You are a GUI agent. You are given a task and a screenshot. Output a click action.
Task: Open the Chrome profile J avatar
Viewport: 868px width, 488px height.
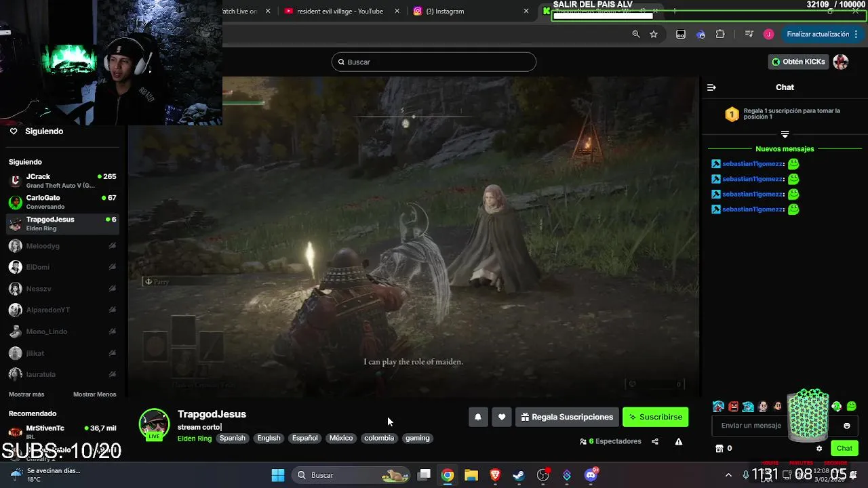tap(768, 34)
